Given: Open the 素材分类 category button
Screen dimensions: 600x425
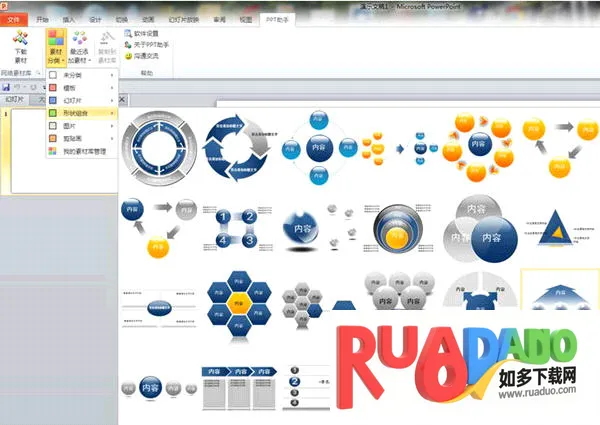Looking at the screenshot, I should (57, 47).
